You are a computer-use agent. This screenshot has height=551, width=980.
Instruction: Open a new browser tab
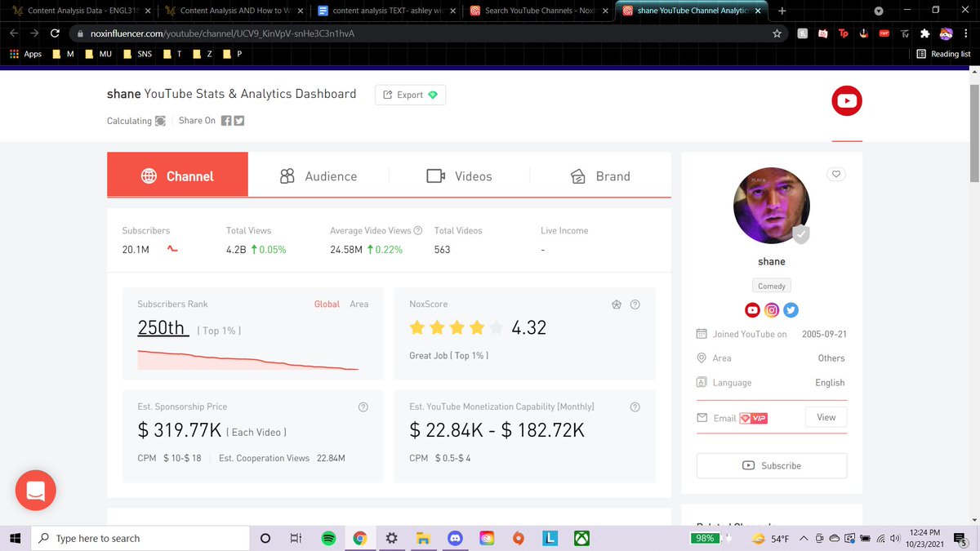(782, 11)
